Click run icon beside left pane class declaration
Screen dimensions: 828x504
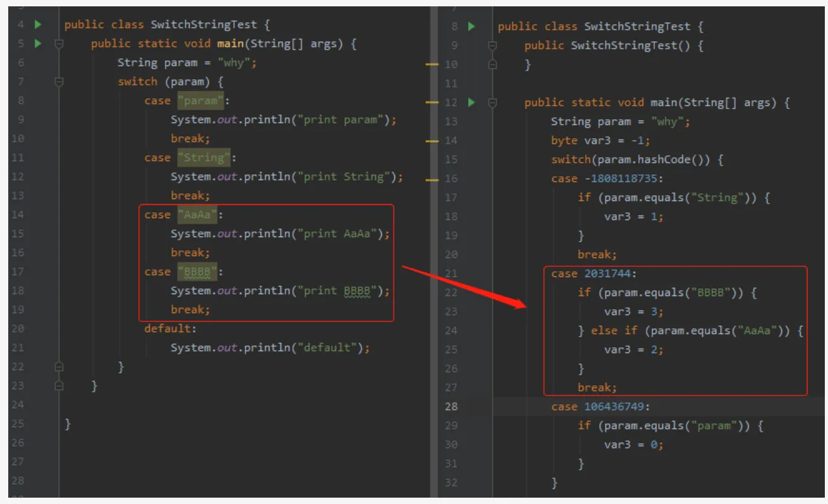pos(38,25)
